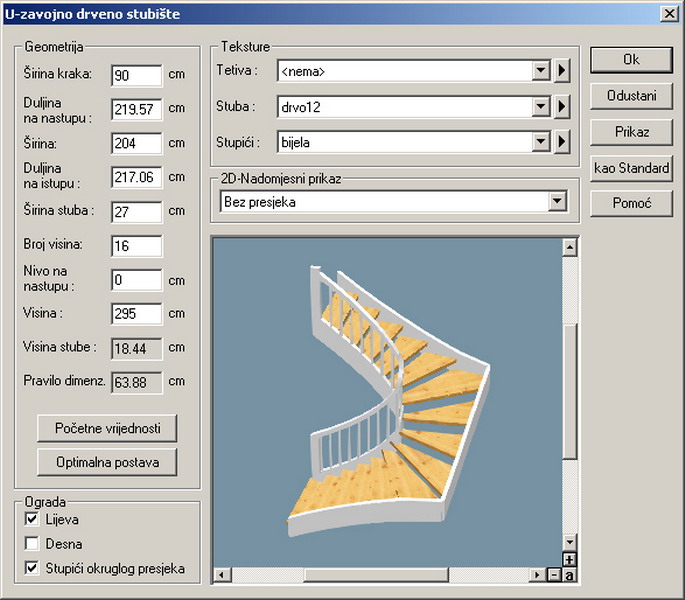Open the 2D-Nadomjesni prikaz dropdown
Viewport: 685px width, 600px height.
[557, 201]
